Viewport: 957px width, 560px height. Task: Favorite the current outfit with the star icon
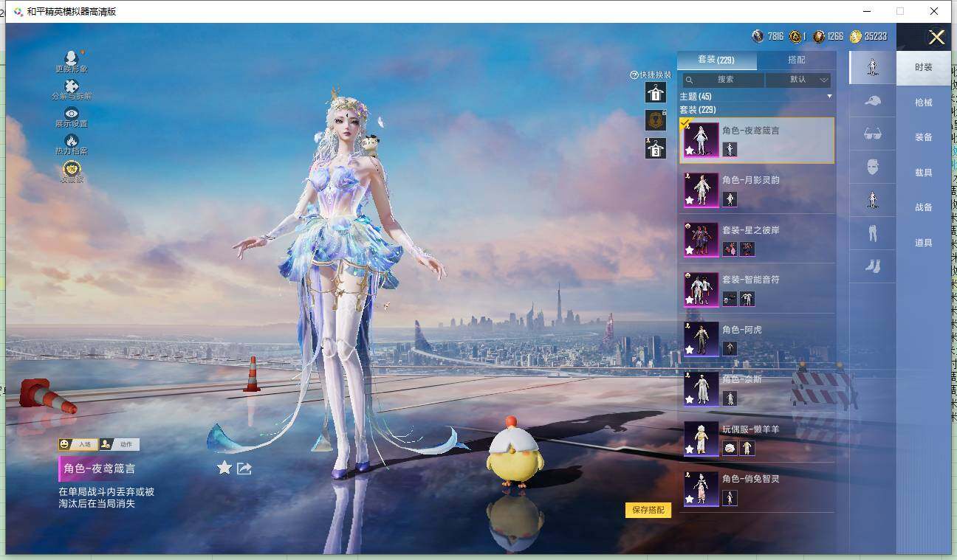pyautogui.click(x=224, y=468)
